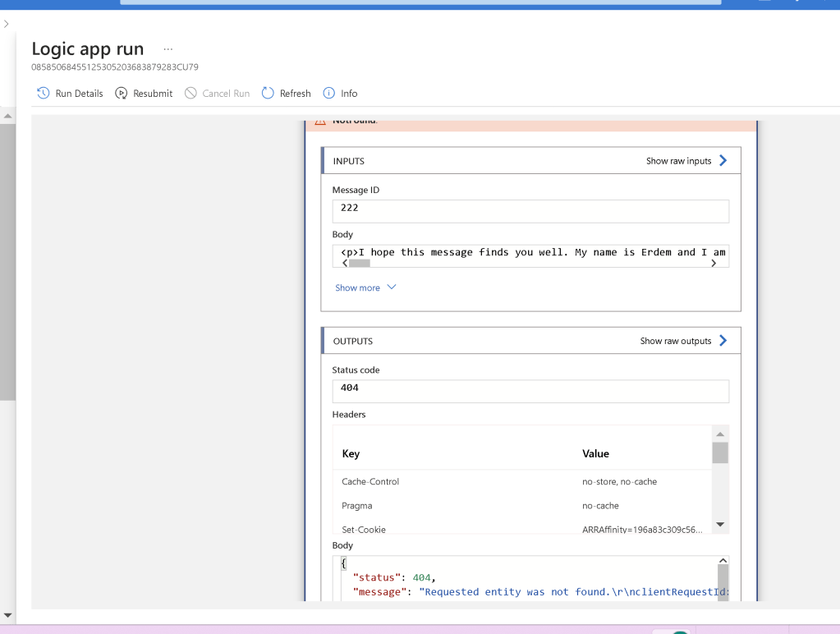The image size is (840, 634).
Task: Click the Cache-Control header key
Action: pos(370,482)
